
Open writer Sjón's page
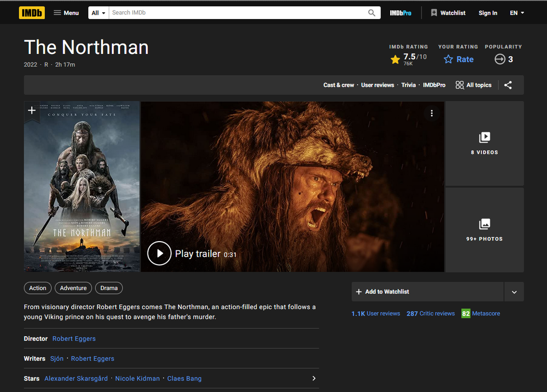[57, 359]
